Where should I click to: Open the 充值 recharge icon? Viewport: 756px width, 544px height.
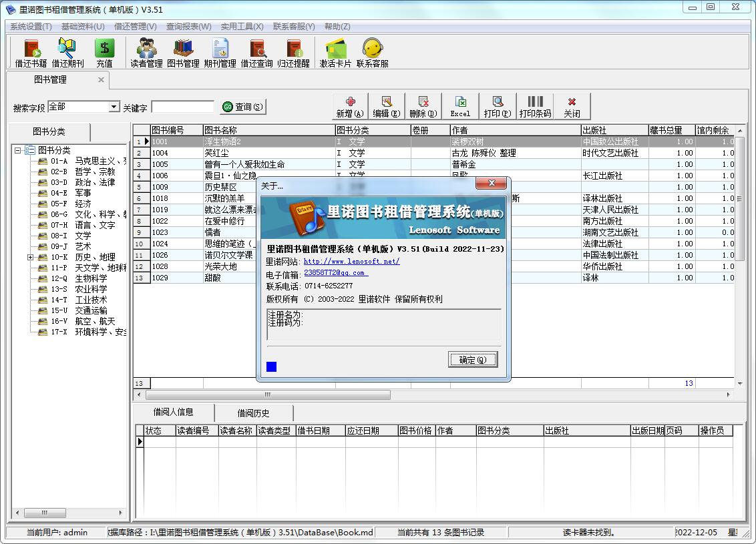pos(104,53)
